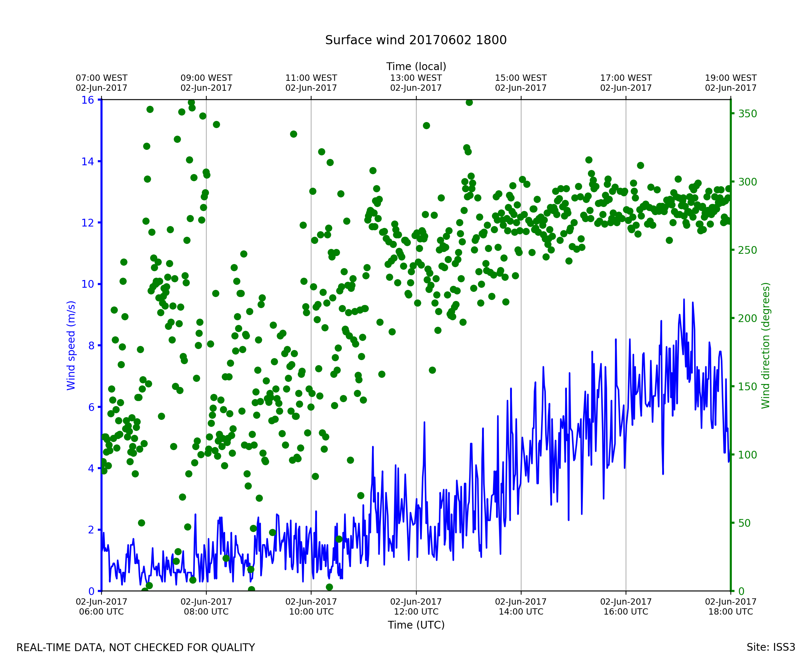Image resolution: width=812 pixels, height=664 pixels.
Task: Click the '19:00 WEST' top tick label
Action: [730, 78]
